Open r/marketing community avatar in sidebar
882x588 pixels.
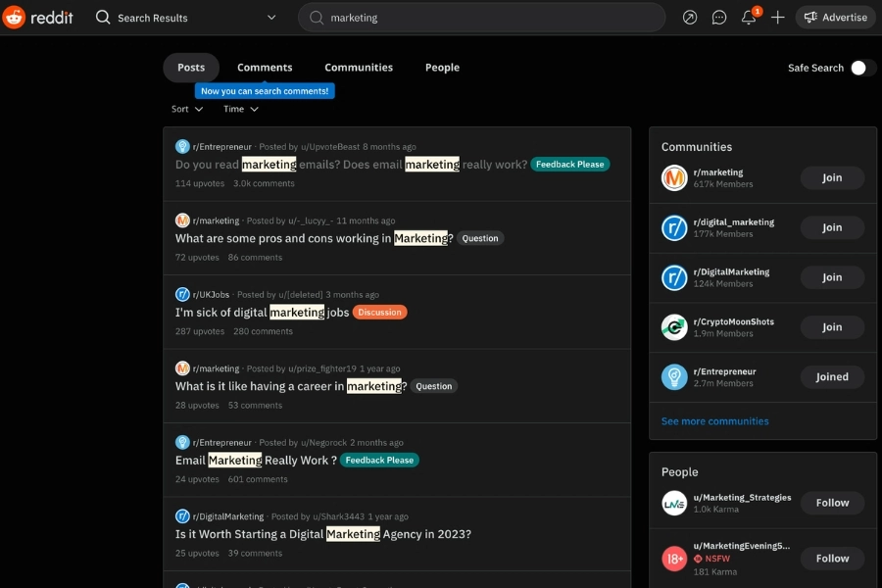pyautogui.click(x=674, y=177)
